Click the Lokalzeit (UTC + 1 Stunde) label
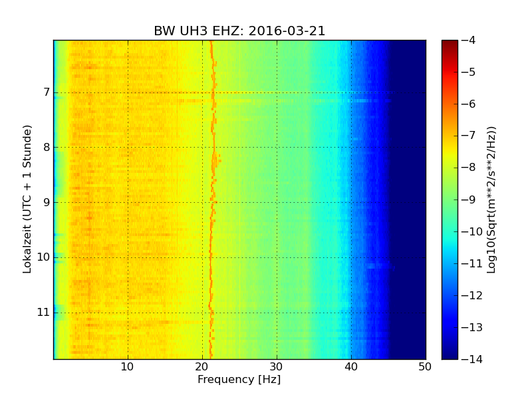This screenshot has height=399, width=532. coord(27,199)
